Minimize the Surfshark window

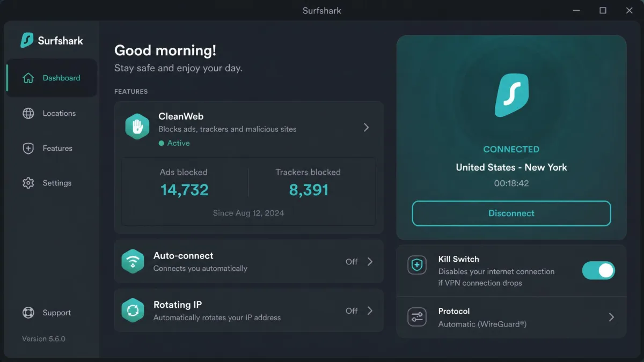click(x=576, y=11)
